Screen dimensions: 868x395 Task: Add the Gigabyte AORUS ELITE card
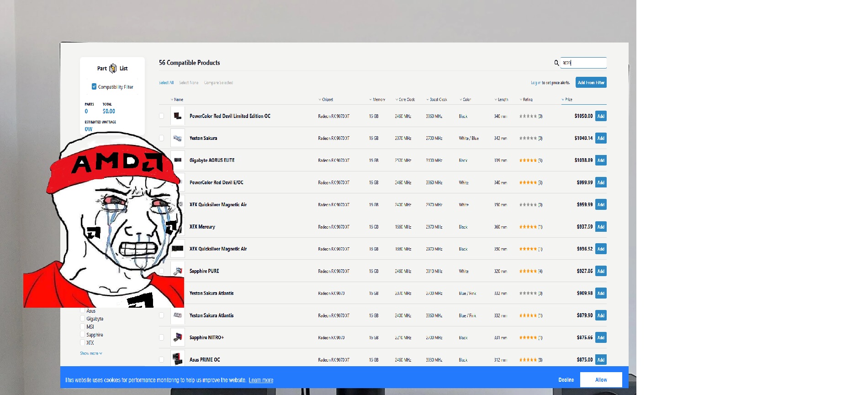[601, 160]
